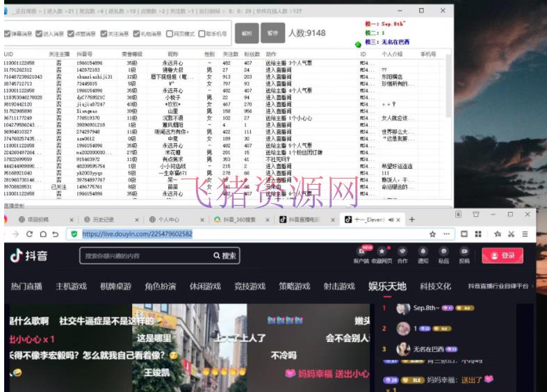Screen dimensions: 547x392
Task: Switch to the 抖音_360搜索 tab
Action: point(240,220)
